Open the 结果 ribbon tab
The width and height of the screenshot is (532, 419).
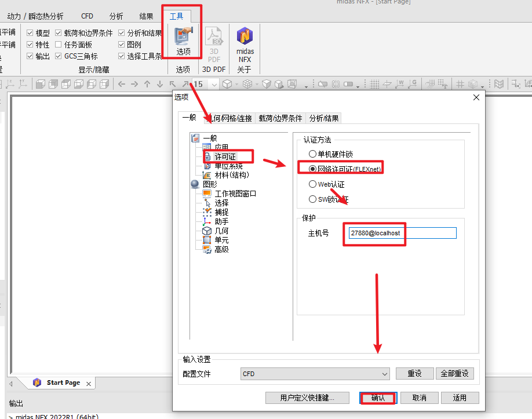[x=146, y=16]
